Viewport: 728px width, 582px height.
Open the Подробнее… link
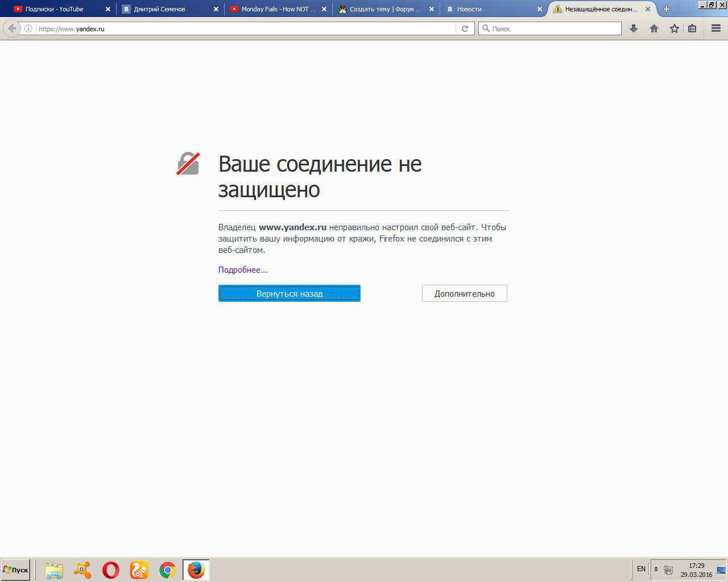[x=243, y=270]
